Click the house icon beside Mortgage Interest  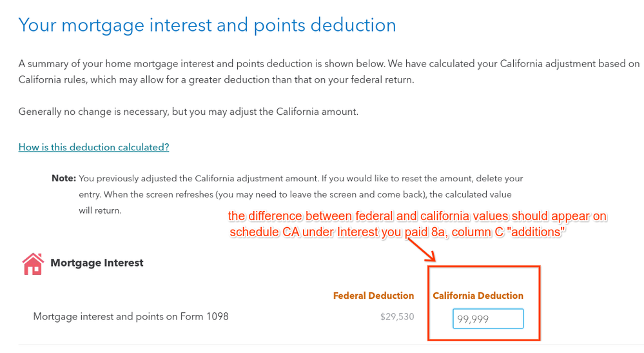[x=32, y=263]
